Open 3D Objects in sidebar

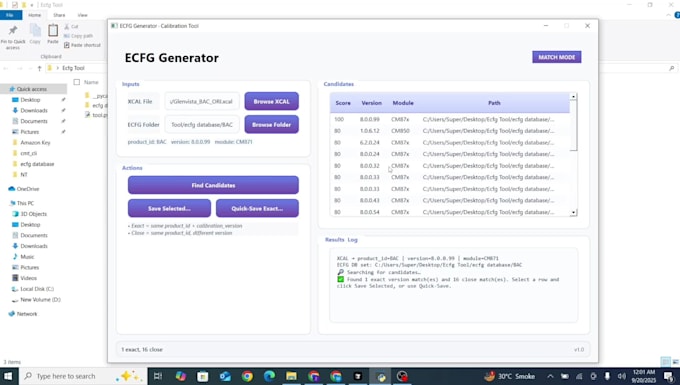[33, 214]
